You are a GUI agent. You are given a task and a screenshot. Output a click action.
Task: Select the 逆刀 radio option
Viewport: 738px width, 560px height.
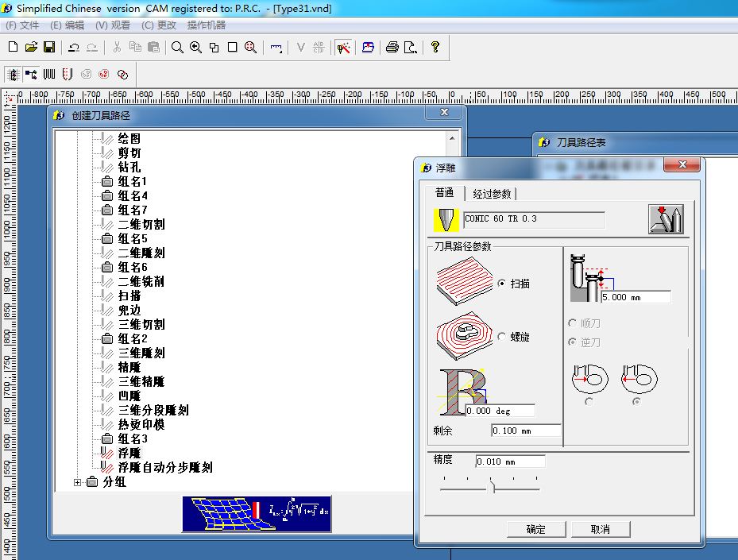572,342
